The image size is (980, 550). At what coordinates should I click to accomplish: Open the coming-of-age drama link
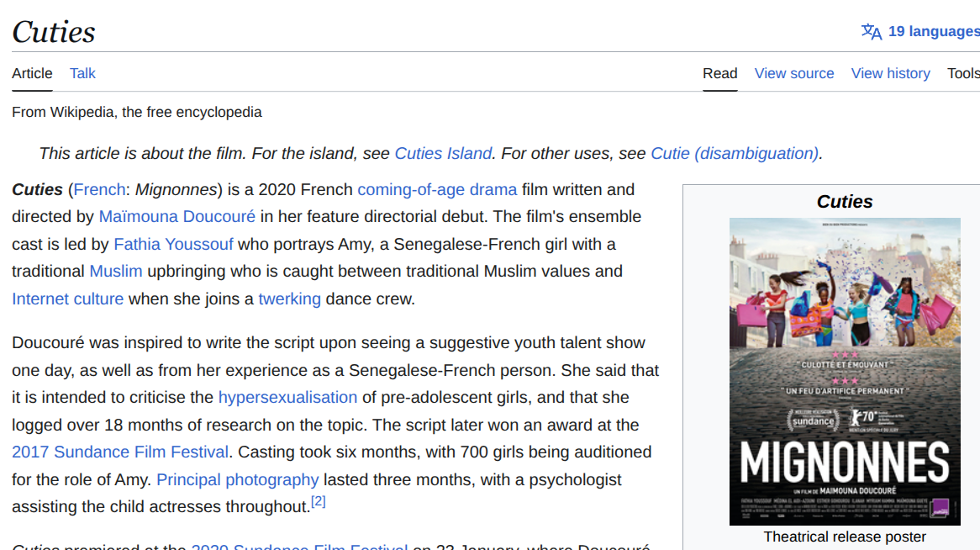pos(437,189)
